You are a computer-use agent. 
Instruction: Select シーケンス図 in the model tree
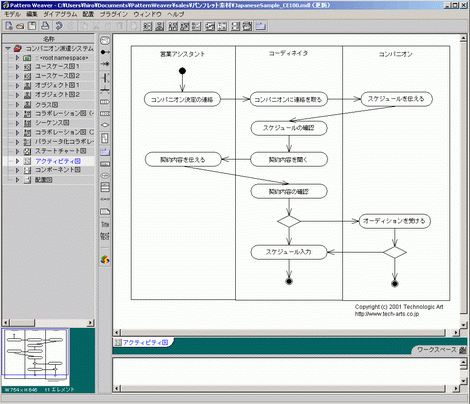coord(52,123)
